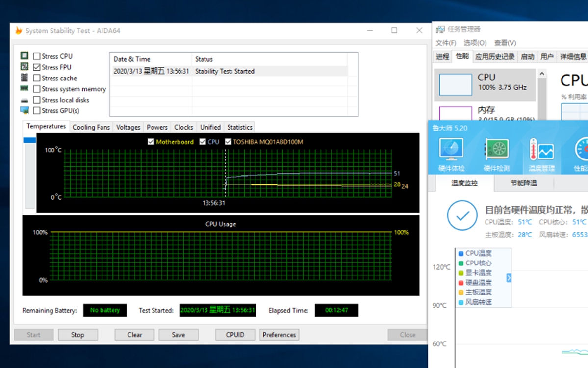Click the Preferences button

279,335
